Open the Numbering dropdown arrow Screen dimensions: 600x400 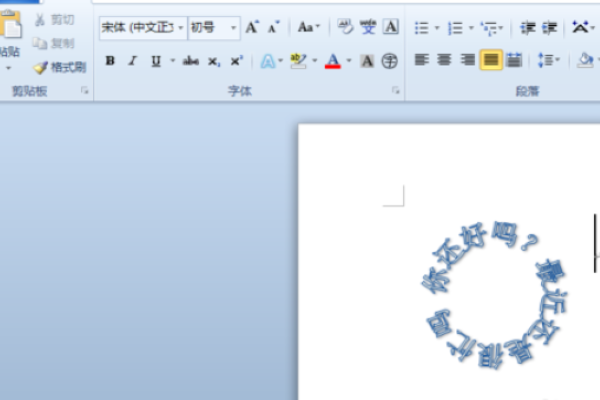point(471,28)
